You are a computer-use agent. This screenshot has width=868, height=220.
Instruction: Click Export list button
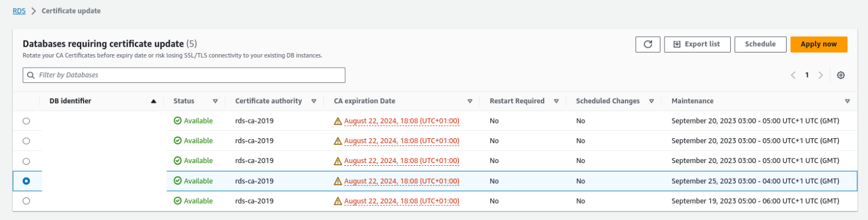697,45
